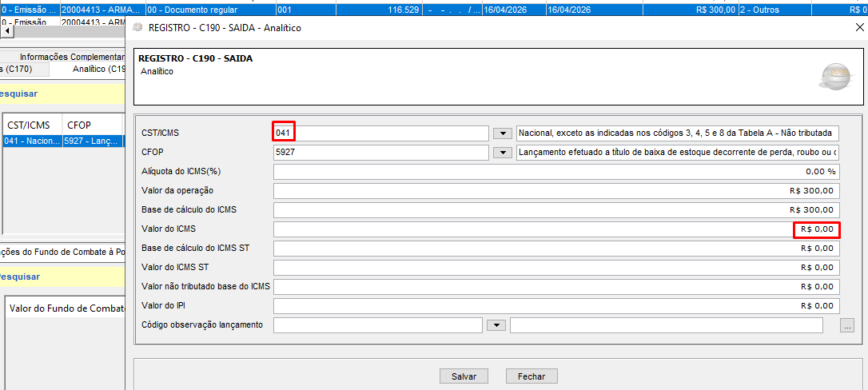Image resolution: width=868 pixels, height=390 pixels.
Task: Select the Valor do ICMS field
Action: click(x=555, y=229)
